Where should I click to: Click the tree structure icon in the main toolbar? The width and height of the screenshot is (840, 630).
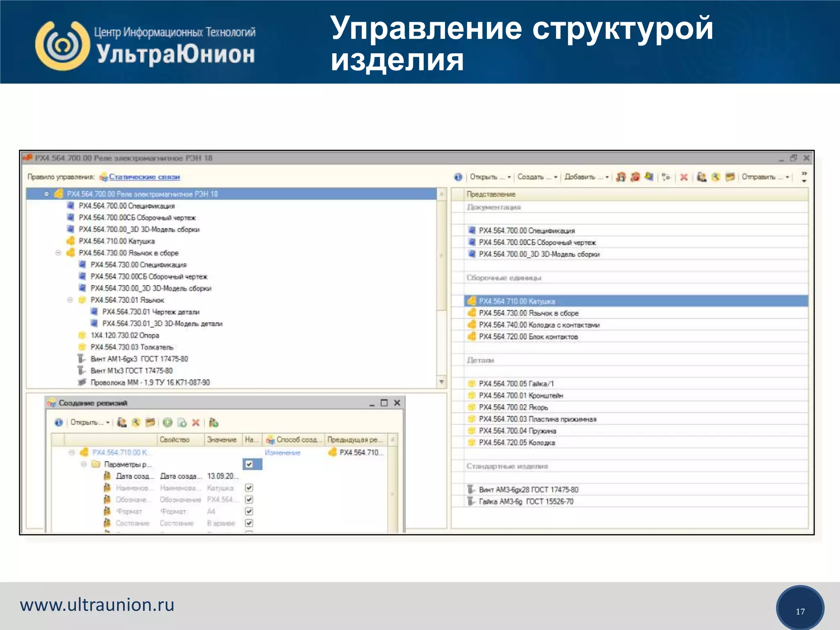(x=666, y=177)
